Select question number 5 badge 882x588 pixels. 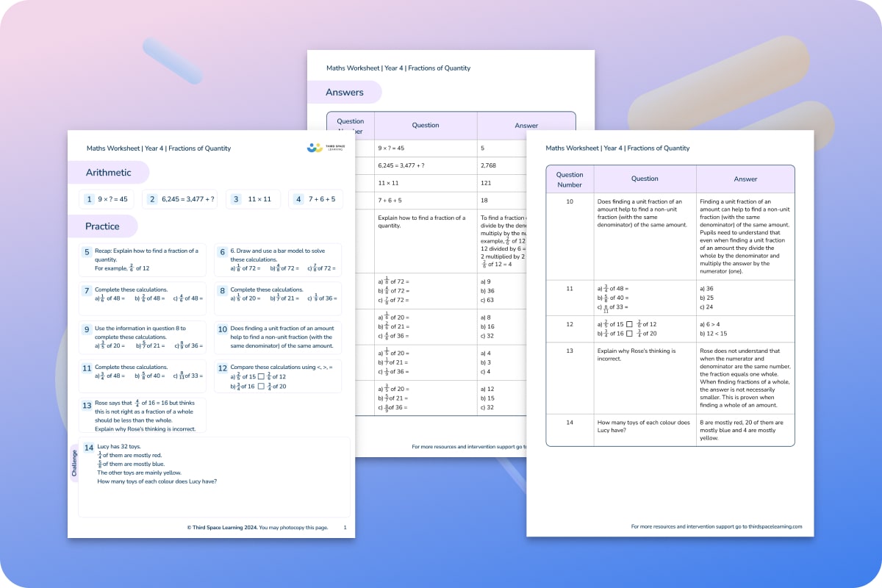point(87,251)
